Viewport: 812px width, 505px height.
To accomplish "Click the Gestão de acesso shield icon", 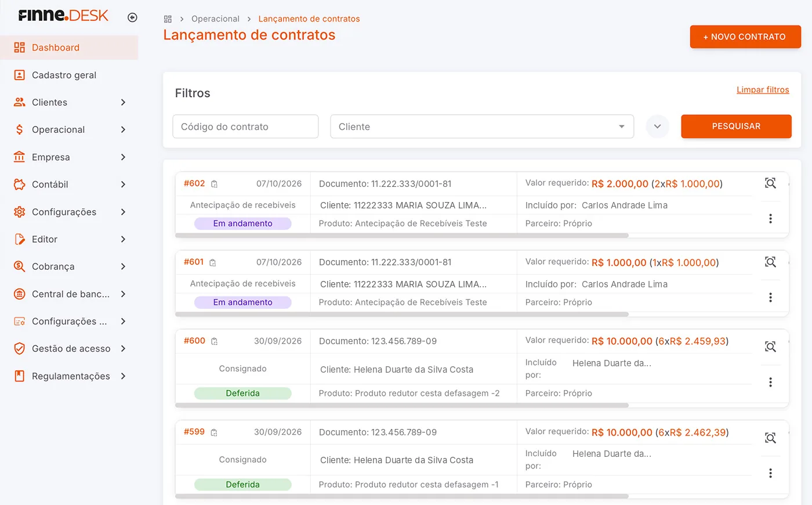I will pos(19,348).
